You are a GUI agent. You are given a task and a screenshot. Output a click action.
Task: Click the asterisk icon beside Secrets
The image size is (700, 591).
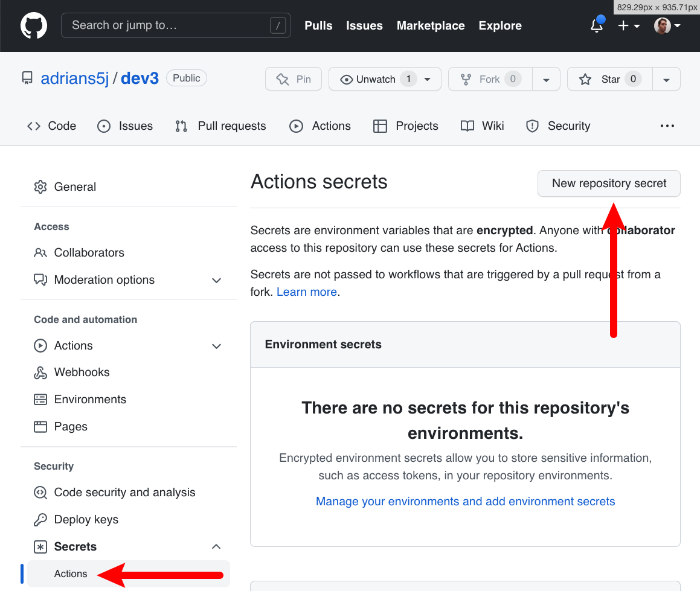pyautogui.click(x=40, y=546)
